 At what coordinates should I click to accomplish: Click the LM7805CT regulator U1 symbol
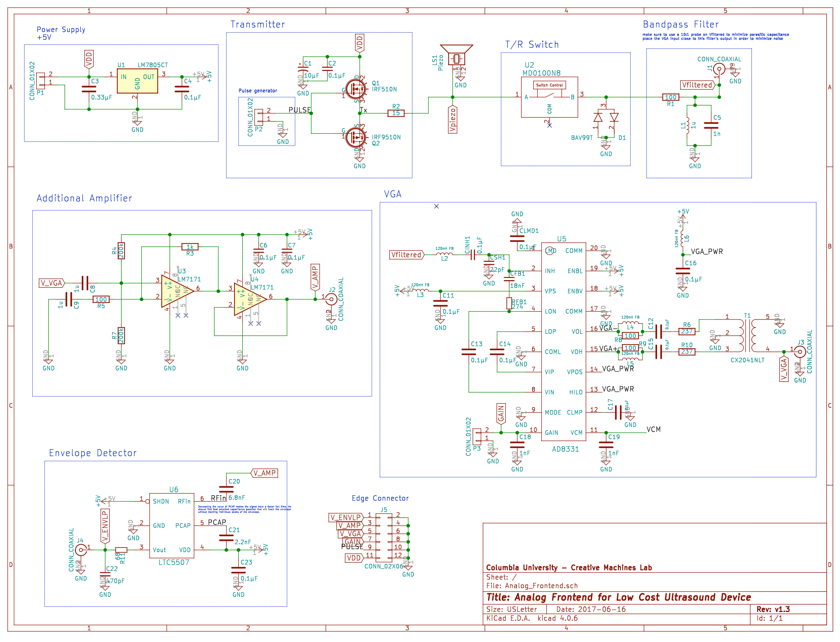(137, 81)
